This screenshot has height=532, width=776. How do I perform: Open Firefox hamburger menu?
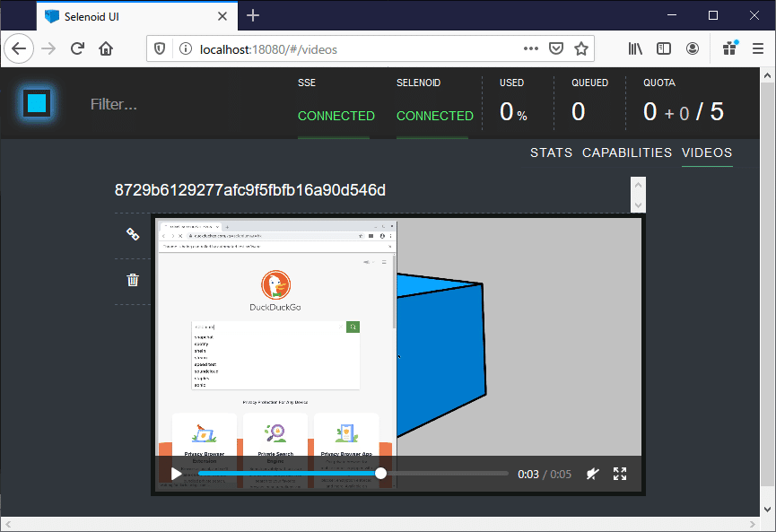[758, 48]
